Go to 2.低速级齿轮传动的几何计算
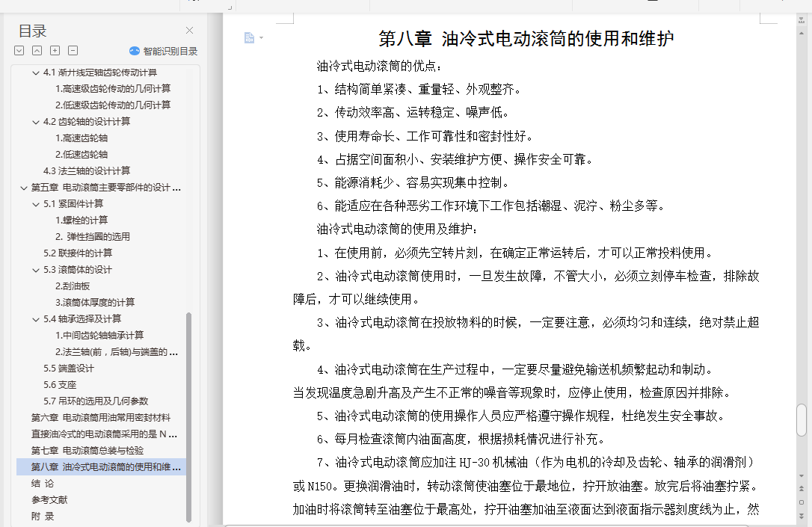812x527 pixels. 113,105
